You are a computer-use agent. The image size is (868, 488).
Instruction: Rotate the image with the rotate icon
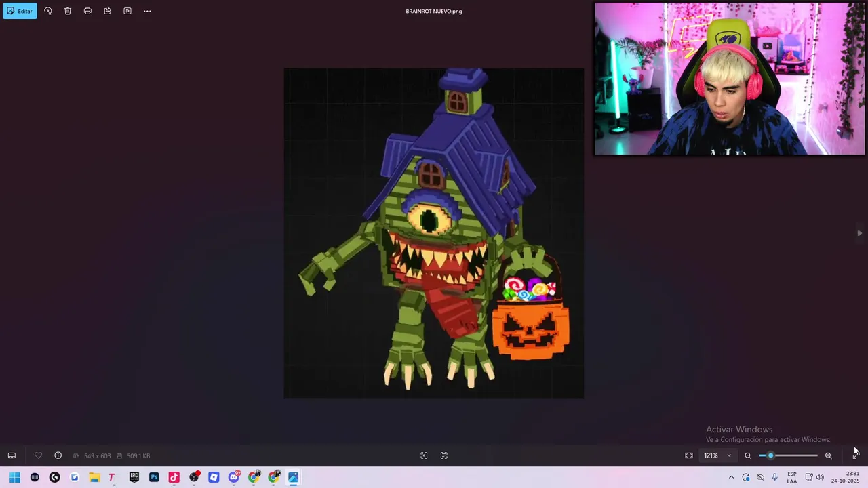[47, 11]
